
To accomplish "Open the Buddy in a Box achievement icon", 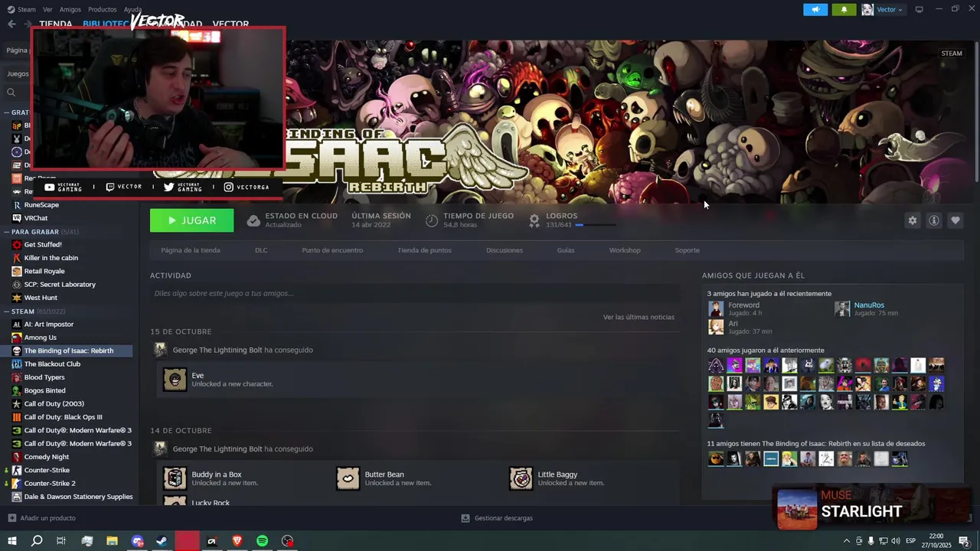I will [175, 478].
